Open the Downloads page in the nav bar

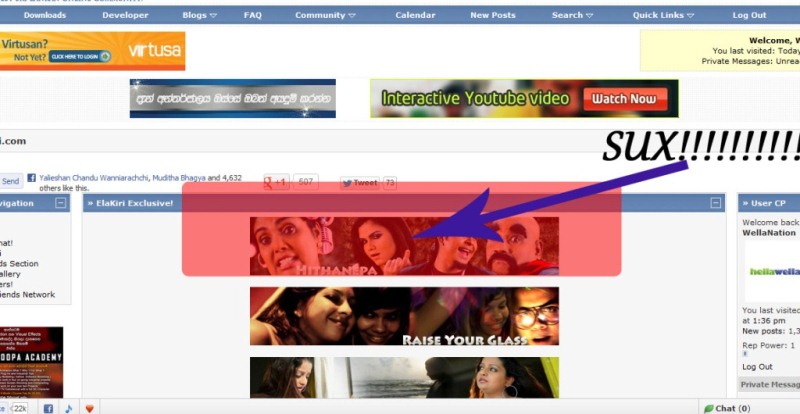point(45,15)
